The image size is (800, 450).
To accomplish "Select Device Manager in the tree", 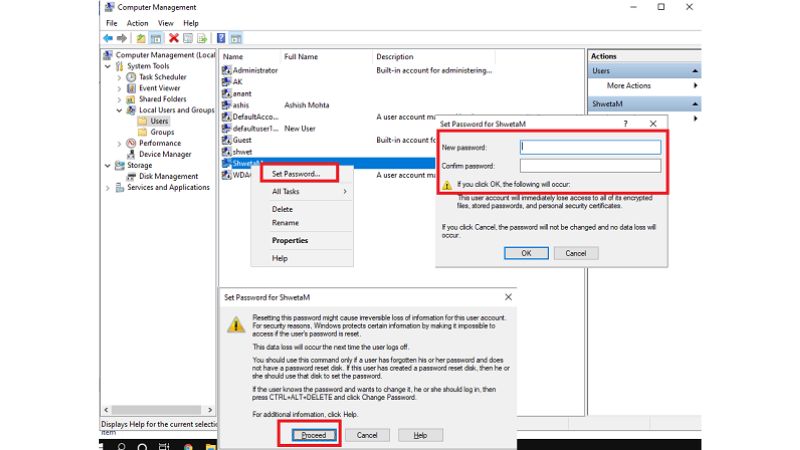I will click(x=164, y=154).
